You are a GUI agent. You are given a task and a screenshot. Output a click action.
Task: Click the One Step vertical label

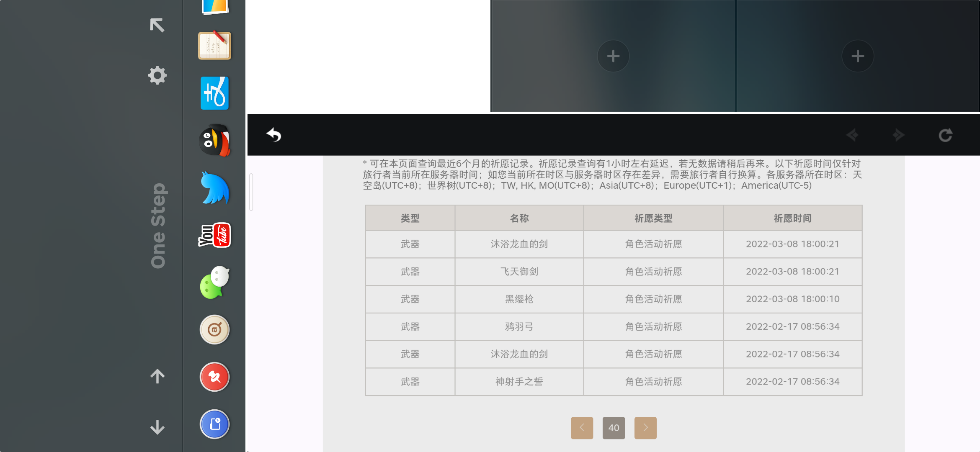click(158, 226)
